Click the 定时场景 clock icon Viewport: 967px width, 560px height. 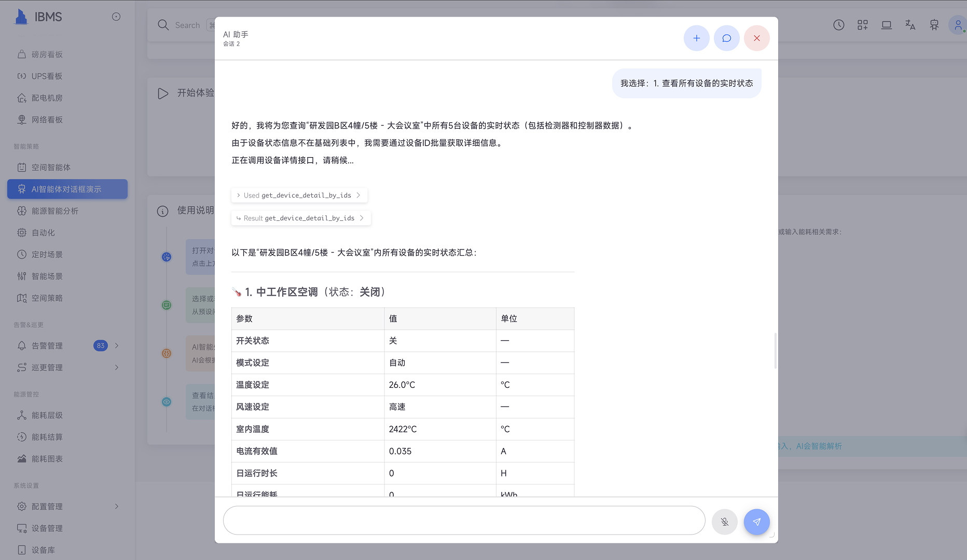[x=22, y=254]
